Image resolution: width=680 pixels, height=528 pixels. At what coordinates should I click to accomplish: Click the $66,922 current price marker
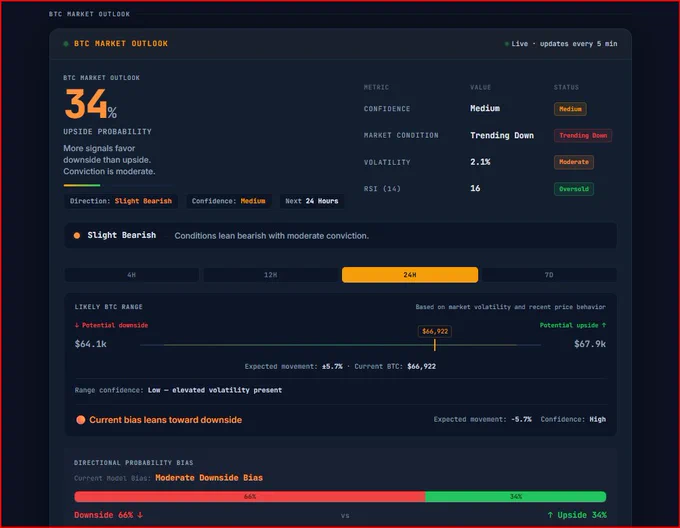click(x=435, y=332)
